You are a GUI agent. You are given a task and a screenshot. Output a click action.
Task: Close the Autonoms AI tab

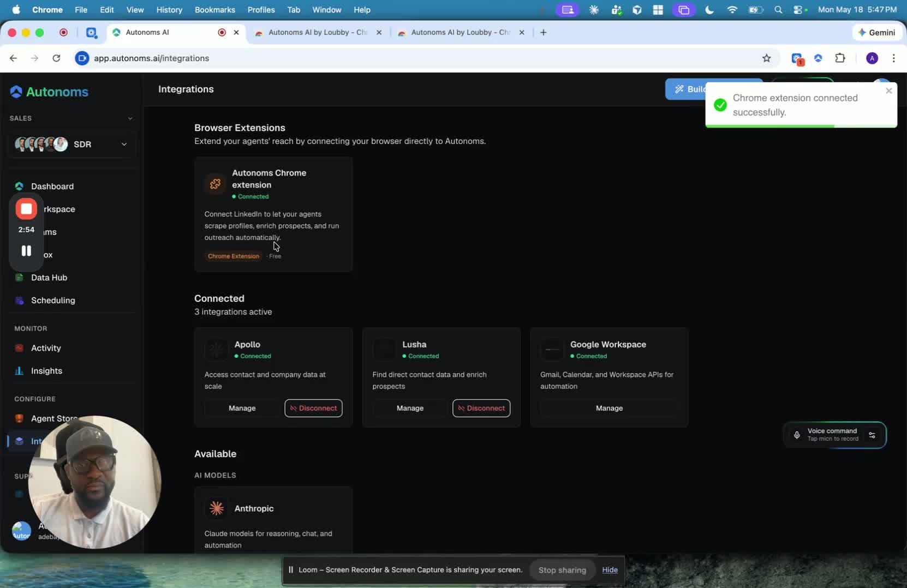(x=236, y=33)
